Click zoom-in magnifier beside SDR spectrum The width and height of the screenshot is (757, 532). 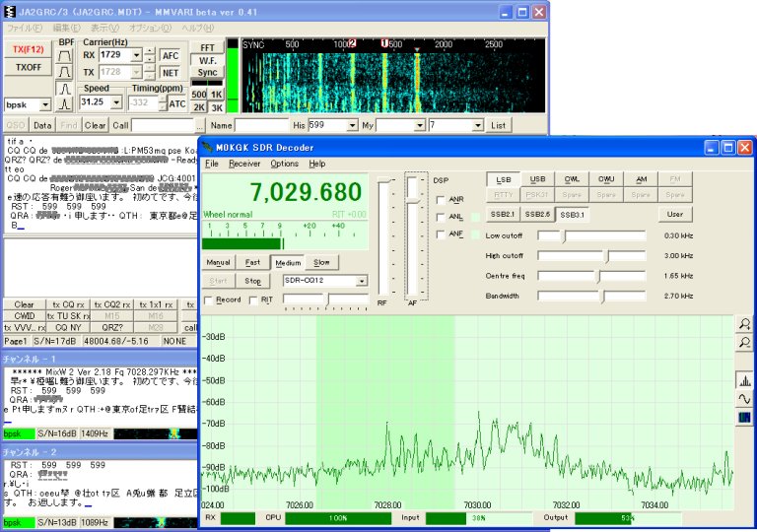[x=744, y=324]
